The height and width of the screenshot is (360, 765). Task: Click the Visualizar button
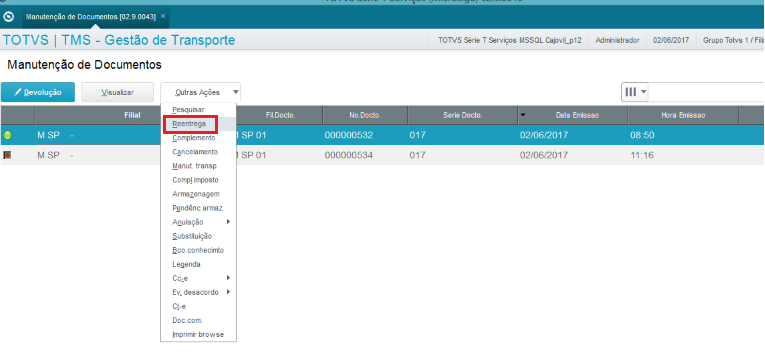point(118,92)
